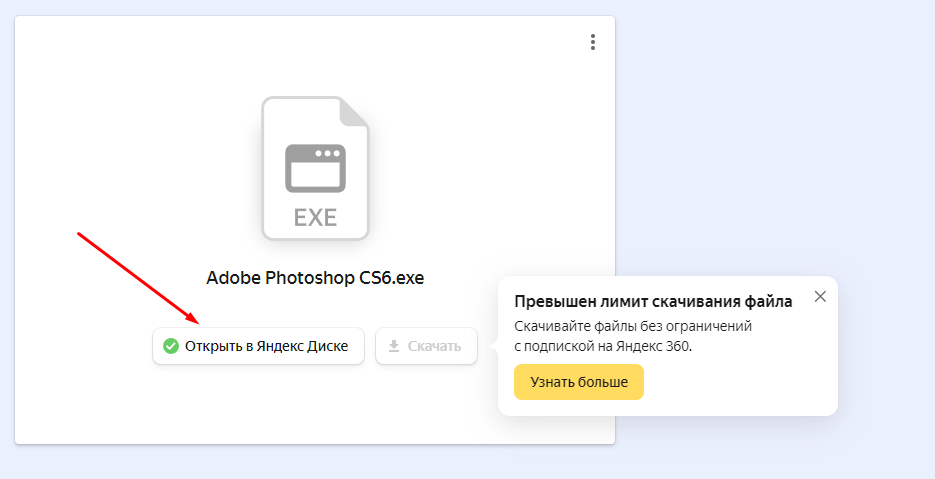Click the yellow Узнать больше button
935x479 pixels.
click(578, 382)
